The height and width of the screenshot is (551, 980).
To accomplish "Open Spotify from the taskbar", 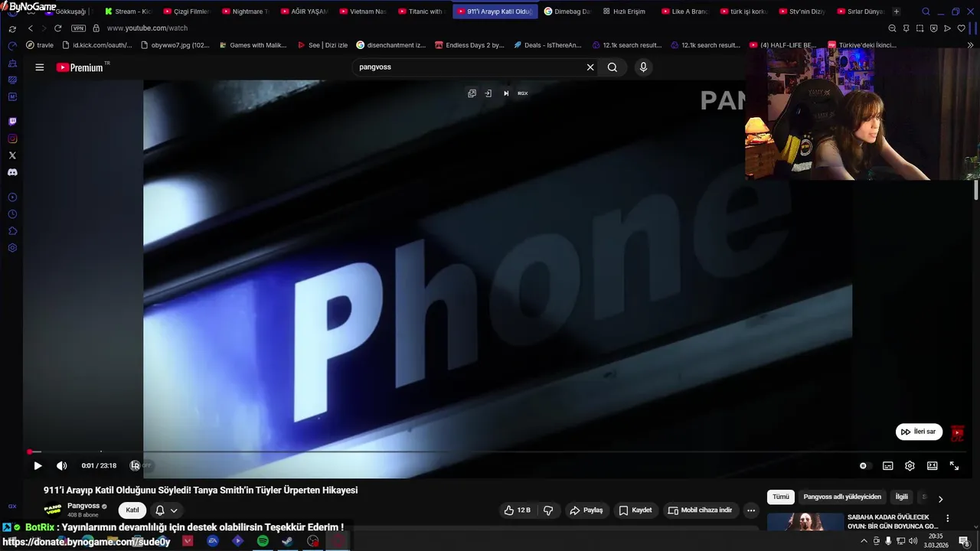I will (x=263, y=541).
